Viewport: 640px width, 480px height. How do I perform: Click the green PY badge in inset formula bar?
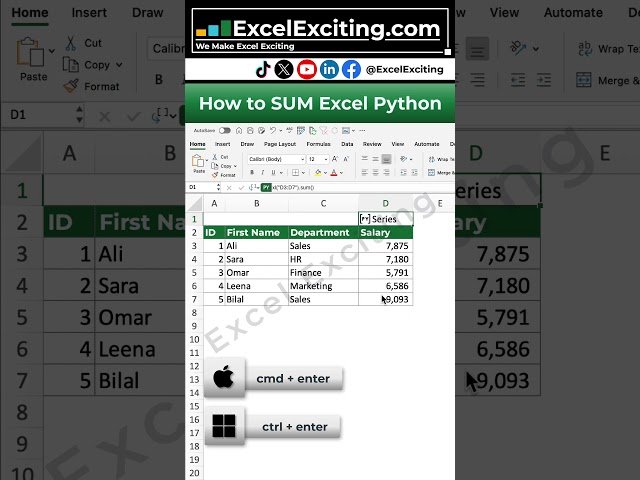[x=266, y=187]
